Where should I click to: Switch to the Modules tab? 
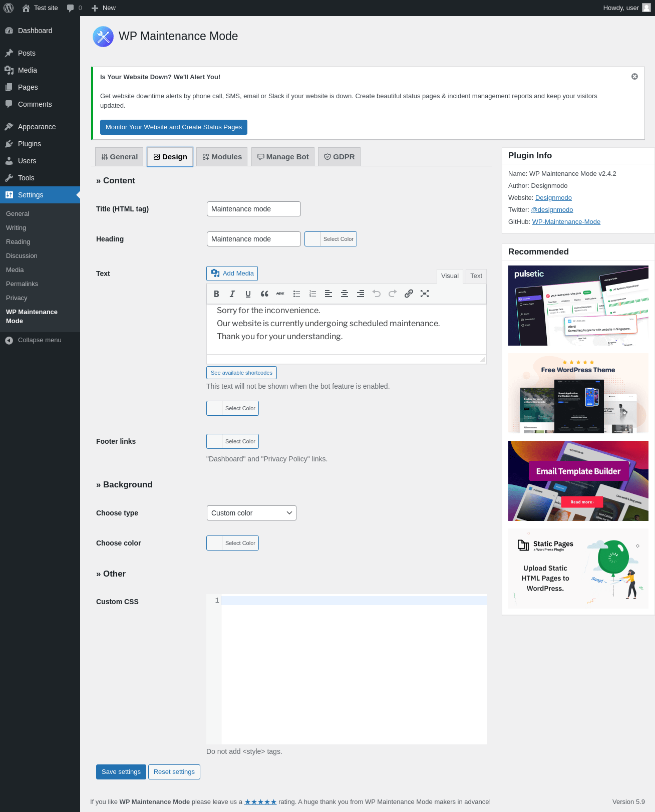click(222, 157)
